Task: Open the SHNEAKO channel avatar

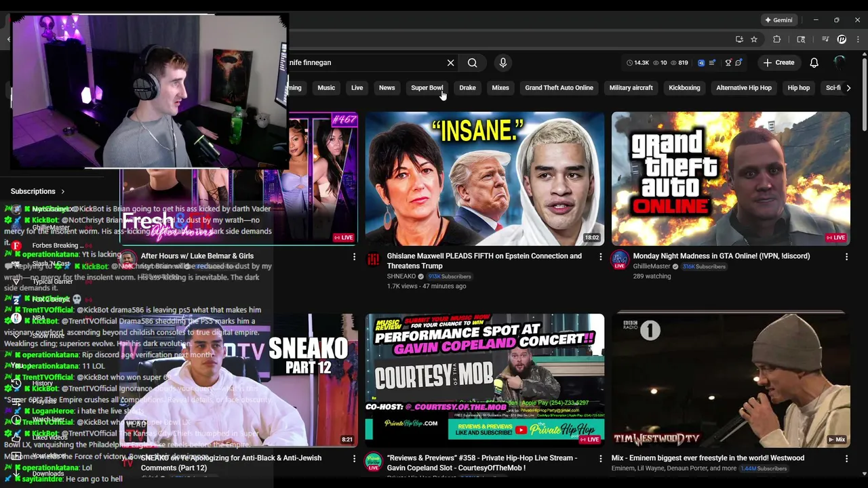Action: pos(373,260)
